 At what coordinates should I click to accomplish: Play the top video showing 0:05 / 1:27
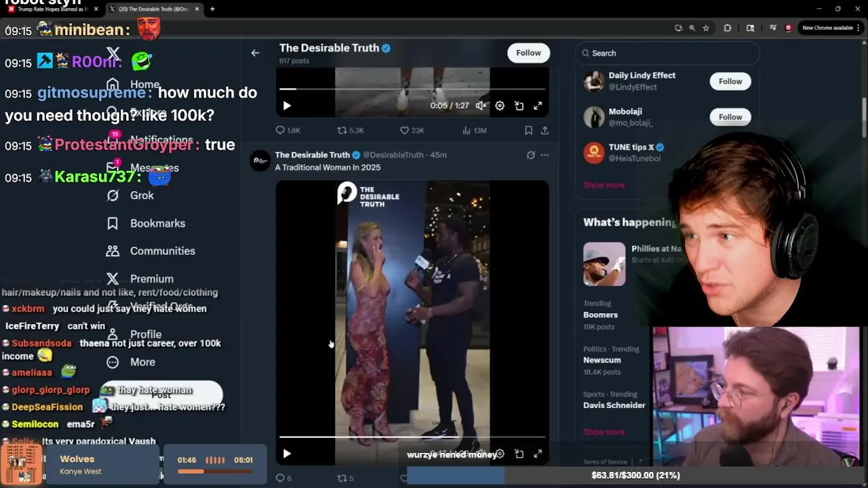point(287,106)
